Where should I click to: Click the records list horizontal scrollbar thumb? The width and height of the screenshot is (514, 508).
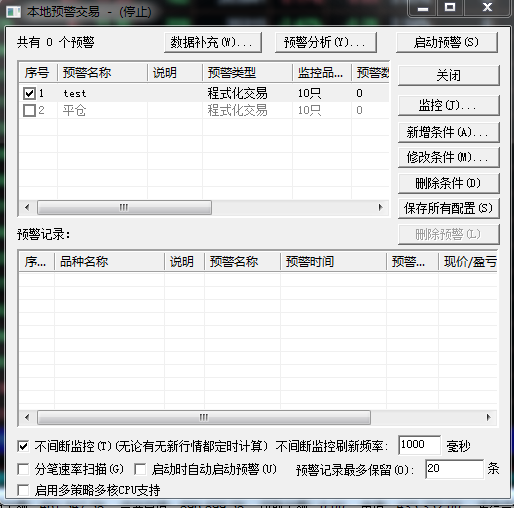204,417
